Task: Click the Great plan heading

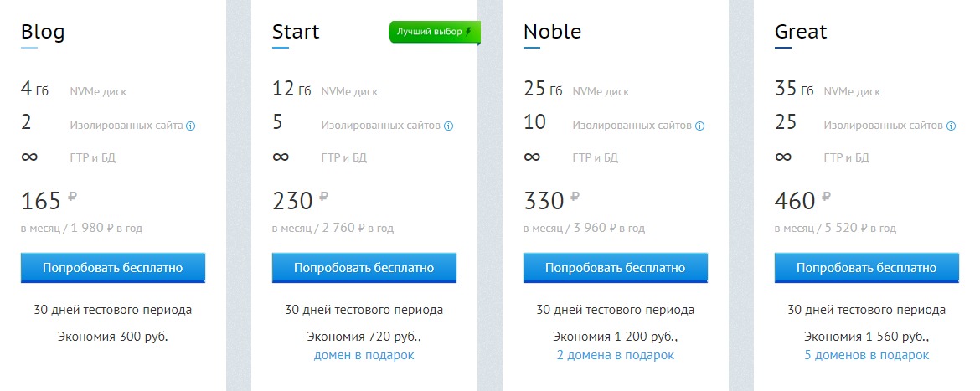Action: point(802,31)
